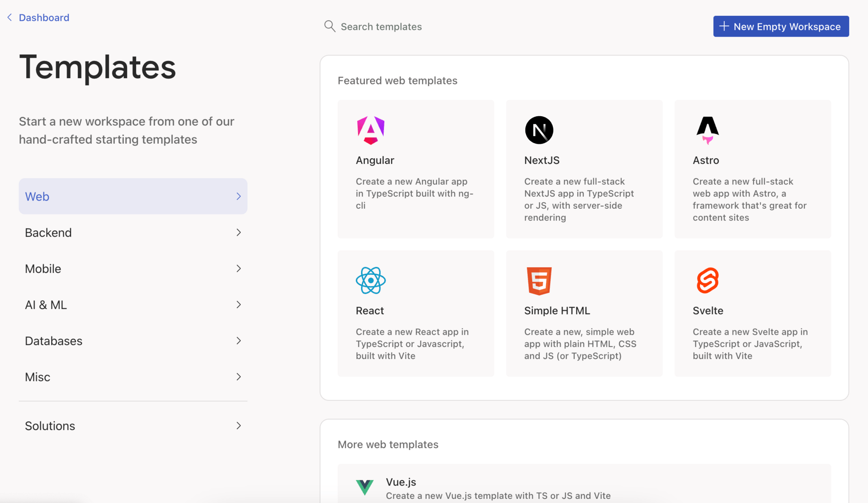
Task: Open the Simple HTML template title
Action: (557, 310)
